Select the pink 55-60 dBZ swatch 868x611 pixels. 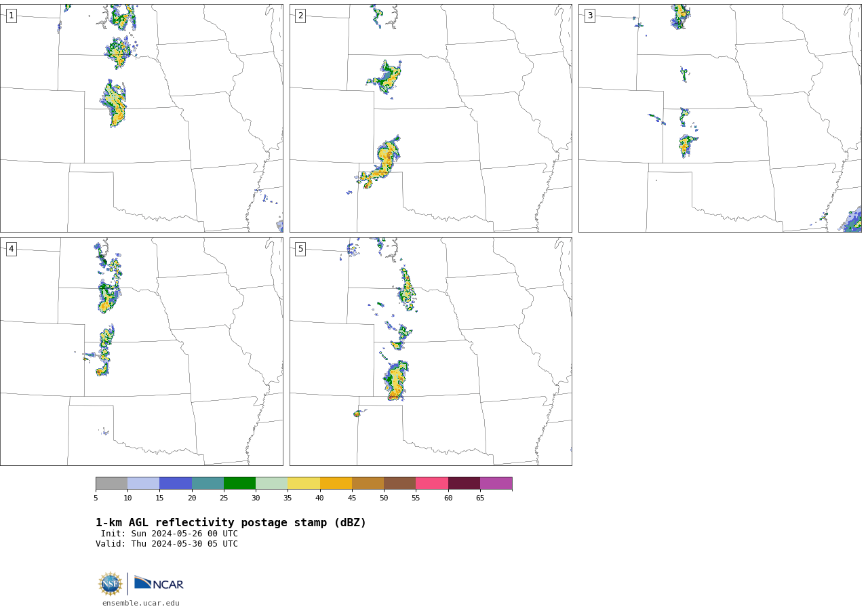[432, 484]
